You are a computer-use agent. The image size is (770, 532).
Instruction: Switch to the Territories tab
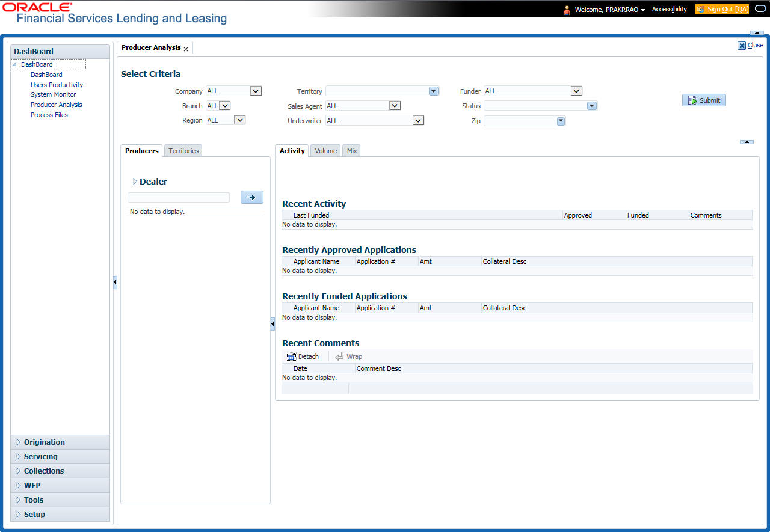183,151
